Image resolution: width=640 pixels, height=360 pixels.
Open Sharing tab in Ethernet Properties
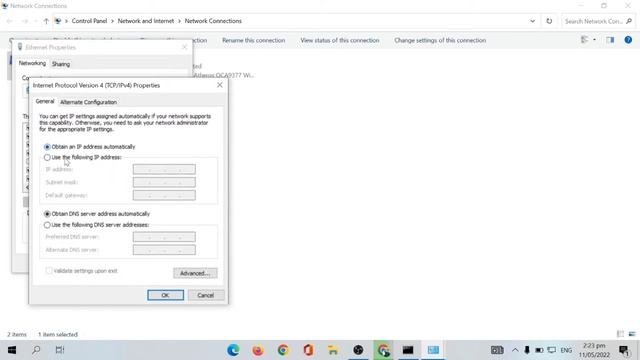61,64
